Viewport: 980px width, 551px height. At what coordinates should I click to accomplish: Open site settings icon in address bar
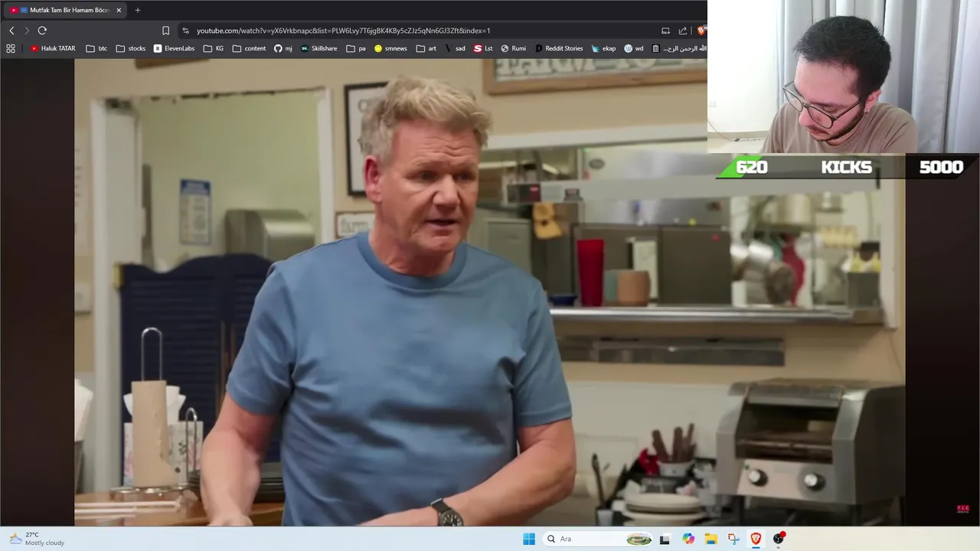click(185, 31)
